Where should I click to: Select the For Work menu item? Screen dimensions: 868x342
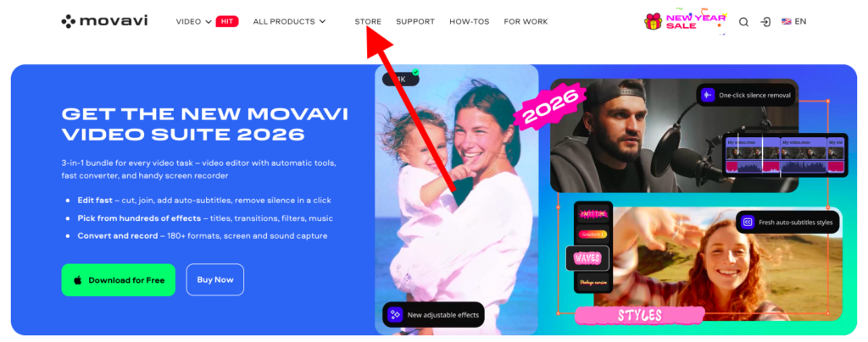coord(526,21)
